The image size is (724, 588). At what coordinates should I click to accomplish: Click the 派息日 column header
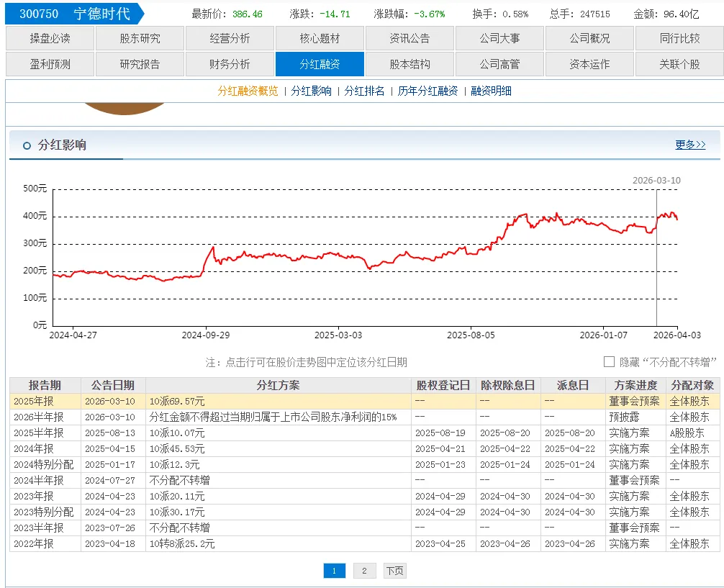(573, 385)
